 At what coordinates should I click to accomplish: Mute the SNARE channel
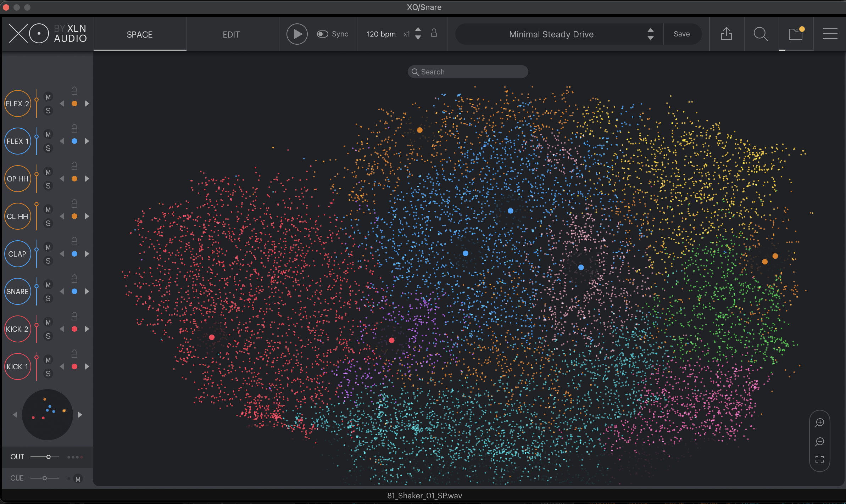pyautogui.click(x=48, y=285)
